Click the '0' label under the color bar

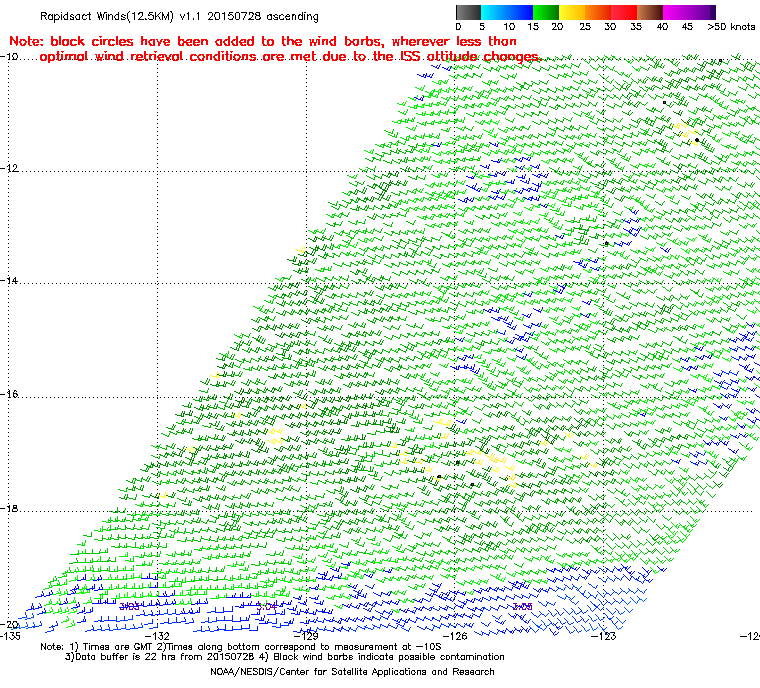point(459,27)
